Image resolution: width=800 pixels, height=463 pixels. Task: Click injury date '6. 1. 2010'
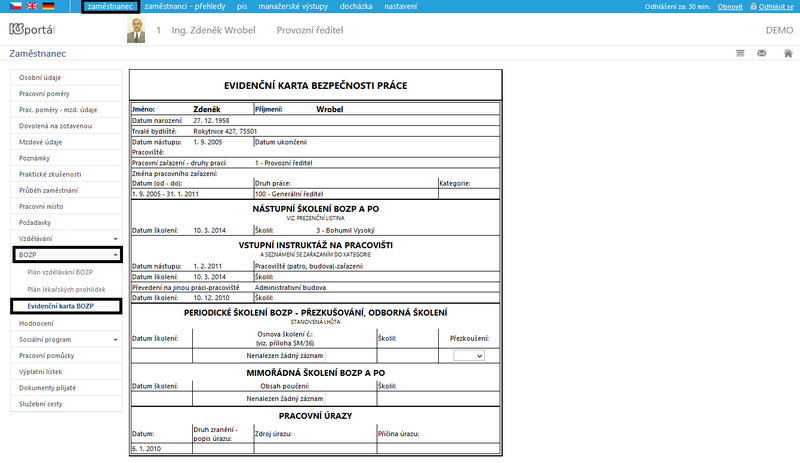click(x=146, y=449)
